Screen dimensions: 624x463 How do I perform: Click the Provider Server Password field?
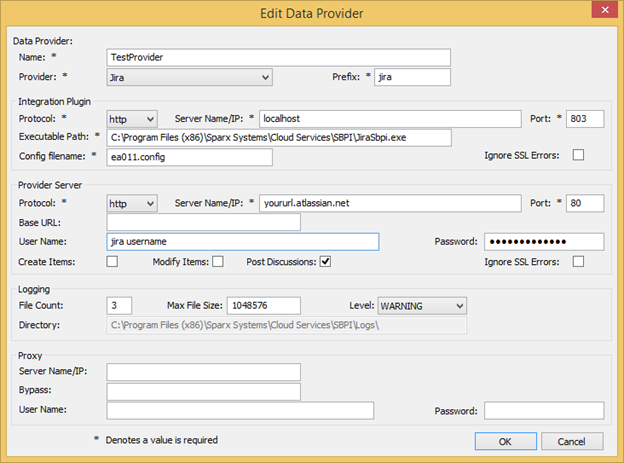[x=544, y=242]
